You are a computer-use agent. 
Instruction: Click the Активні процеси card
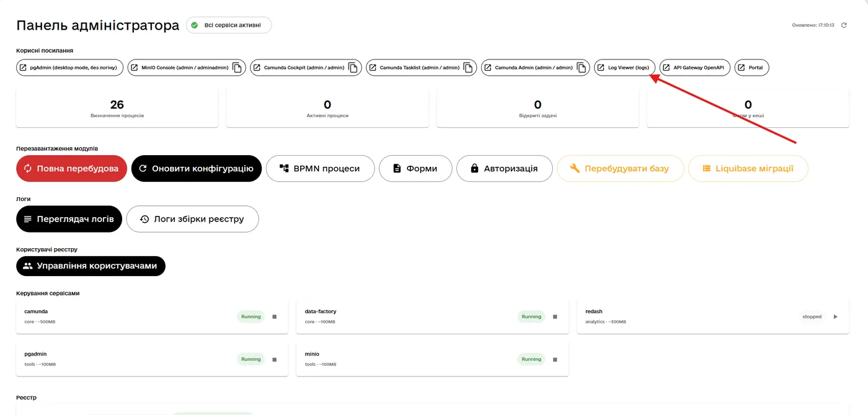coord(327,108)
